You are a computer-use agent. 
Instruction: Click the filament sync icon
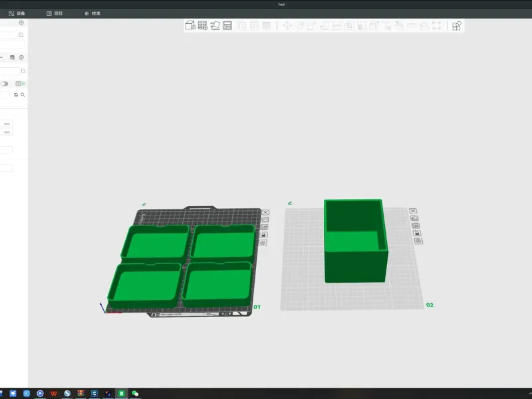click(x=12, y=57)
